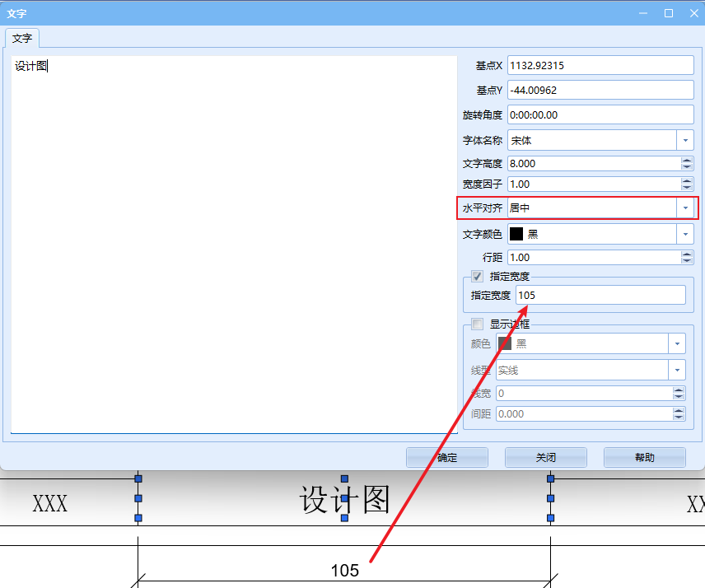The width and height of the screenshot is (705, 588).
Task: Click the 确定 button
Action: [x=447, y=458]
